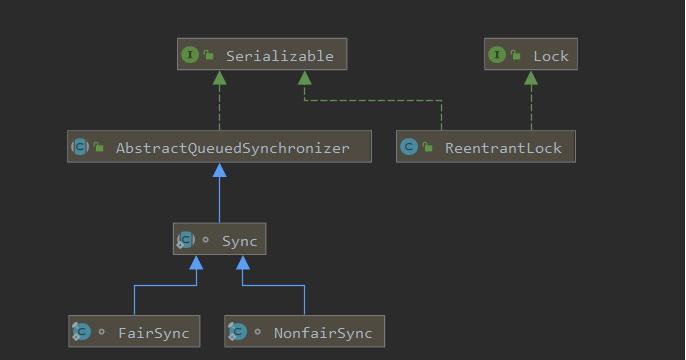Image resolution: width=686 pixels, height=360 pixels.
Task: Click the 'Sync' label text
Action: [x=239, y=241]
